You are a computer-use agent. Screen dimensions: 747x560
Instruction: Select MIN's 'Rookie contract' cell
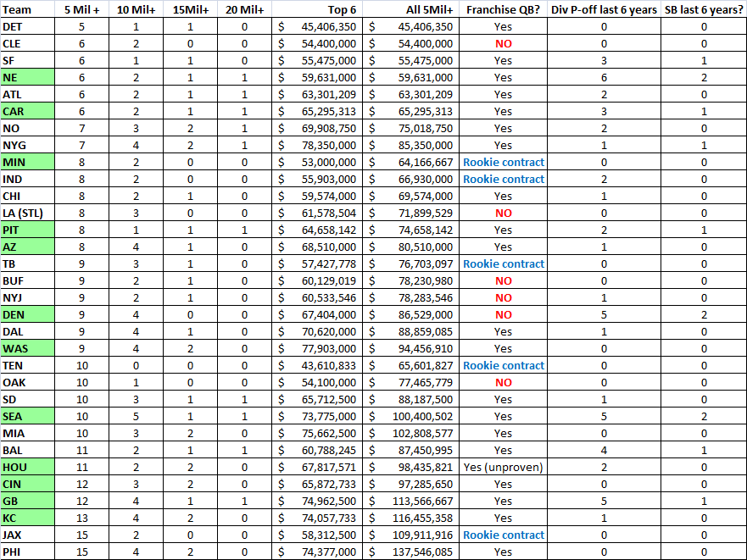[x=503, y=163]
